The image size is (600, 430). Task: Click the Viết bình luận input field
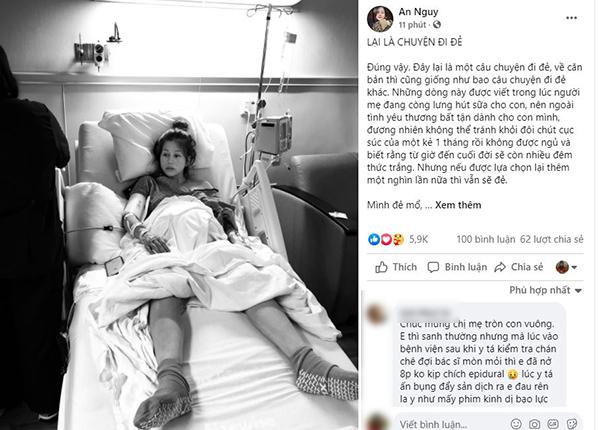452,423
